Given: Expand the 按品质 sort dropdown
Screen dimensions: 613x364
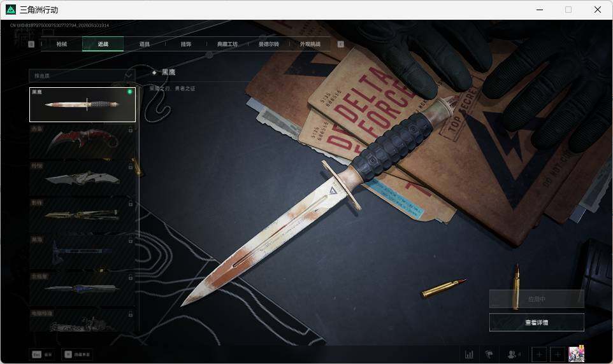Looking at the screenshot, I should pos(82,76).
